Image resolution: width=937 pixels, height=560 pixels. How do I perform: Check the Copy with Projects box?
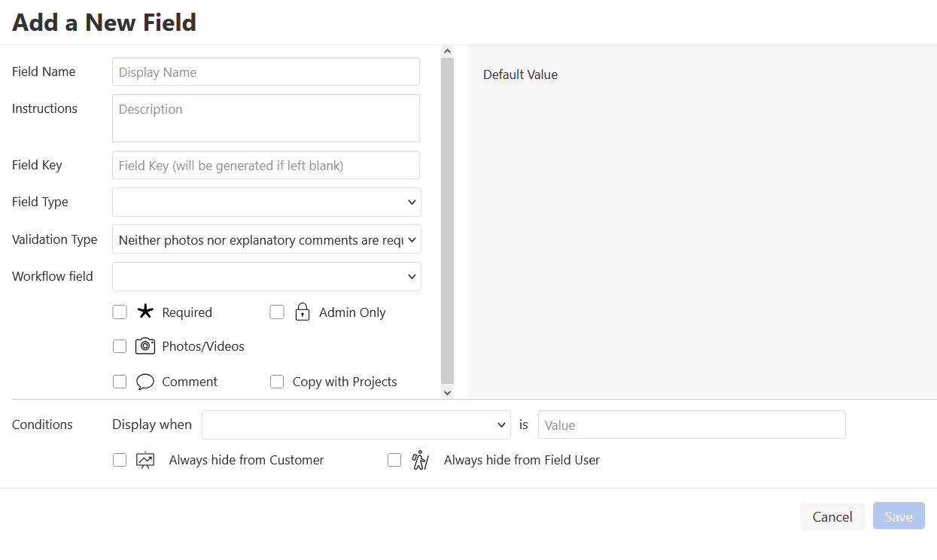[x=277, y=382]
